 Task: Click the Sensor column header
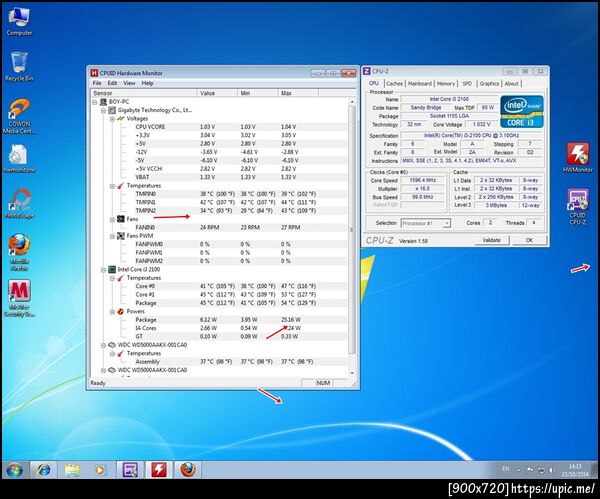pyautogui.click(x=144, y=93)
